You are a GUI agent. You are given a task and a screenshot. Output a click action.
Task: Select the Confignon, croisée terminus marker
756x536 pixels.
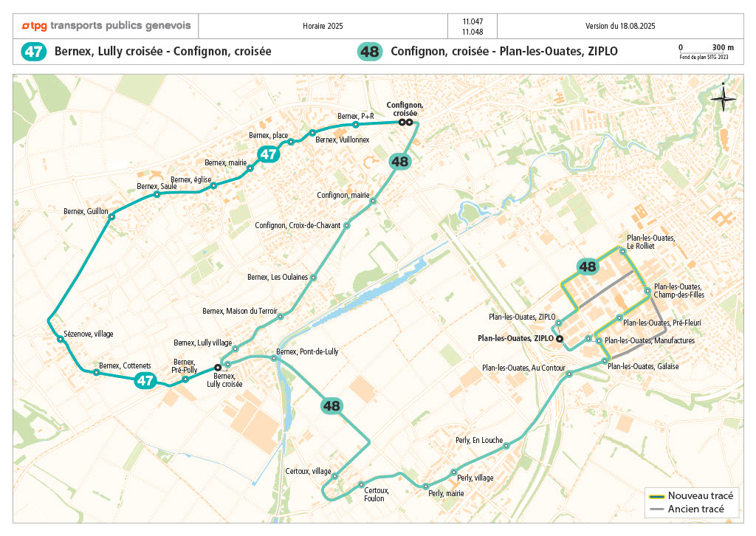(x=405, y=123)
